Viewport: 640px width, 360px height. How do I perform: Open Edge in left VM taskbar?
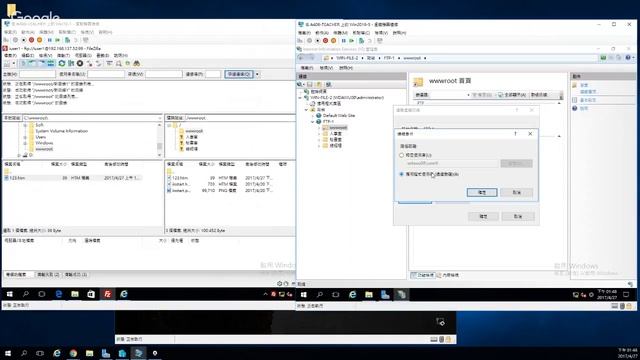[x=58, y=294]
